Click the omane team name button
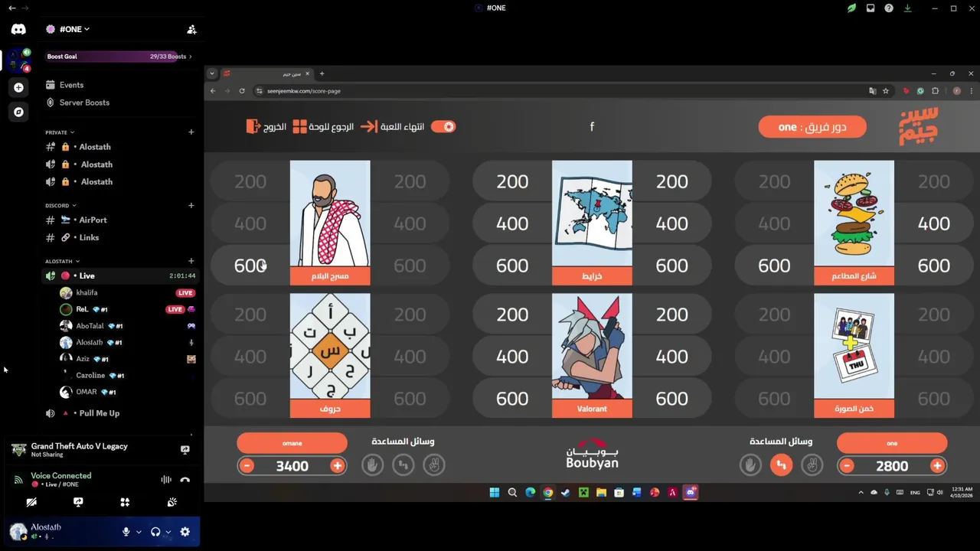 tap(292, 443)
